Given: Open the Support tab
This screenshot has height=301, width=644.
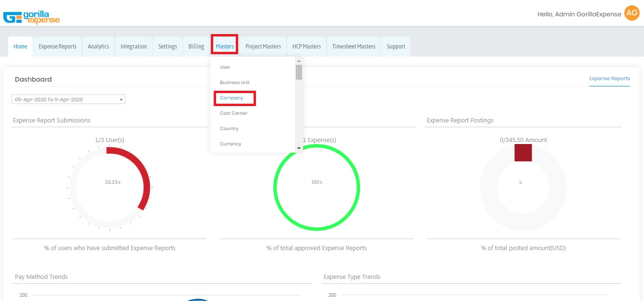Looking at the screenshot, I should (396, 47).
